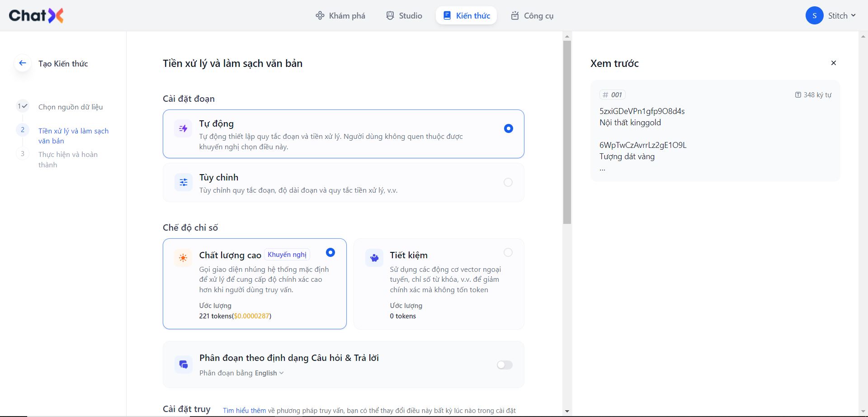Select the Tiết kiệm index mode
This screenshot has height=417, width=868.
coord(508,252)
